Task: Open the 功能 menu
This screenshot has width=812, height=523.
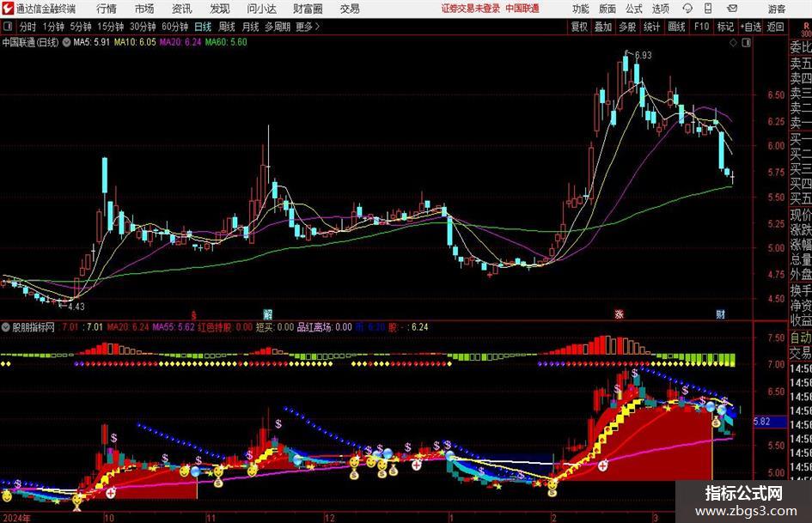Action: click(581, 9)
